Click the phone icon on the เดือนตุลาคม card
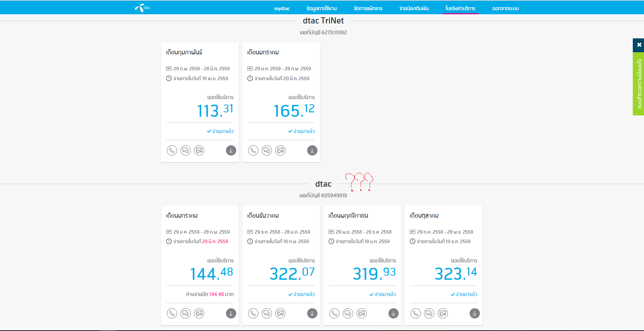The image size is (644, 331). point(416,313)
